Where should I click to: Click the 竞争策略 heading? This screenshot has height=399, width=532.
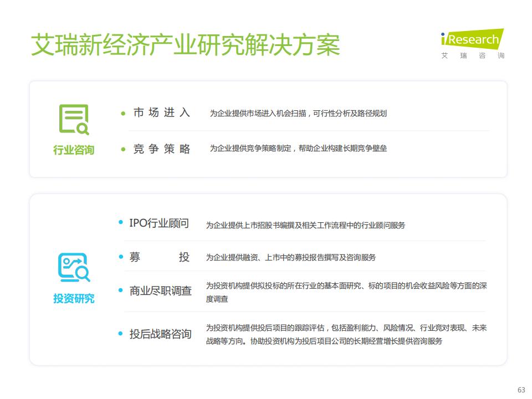click(162, 149)
